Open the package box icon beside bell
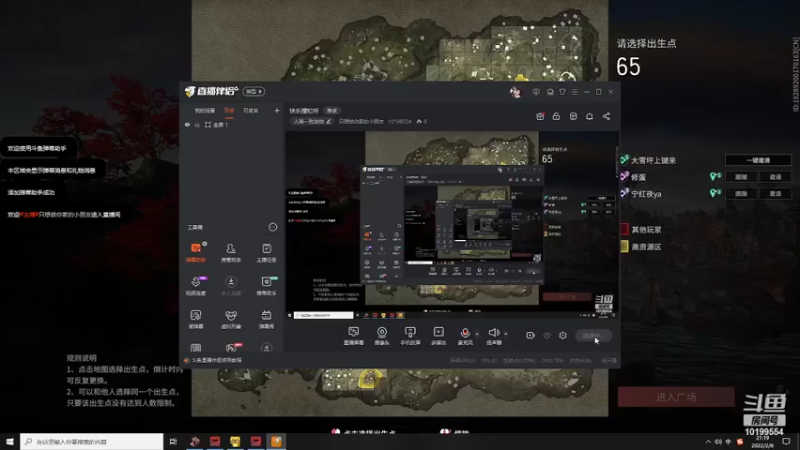Viewport: 800px width, 450px height. coord(573,116)
